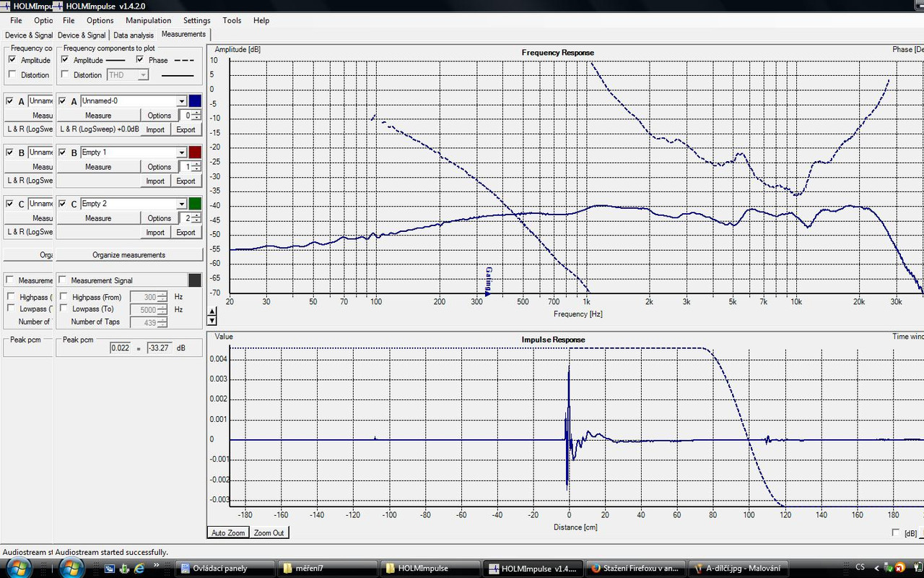Click the up arrow beside the frequency plot
Viewport: 924px width, 578px height.
click(212, 312)
